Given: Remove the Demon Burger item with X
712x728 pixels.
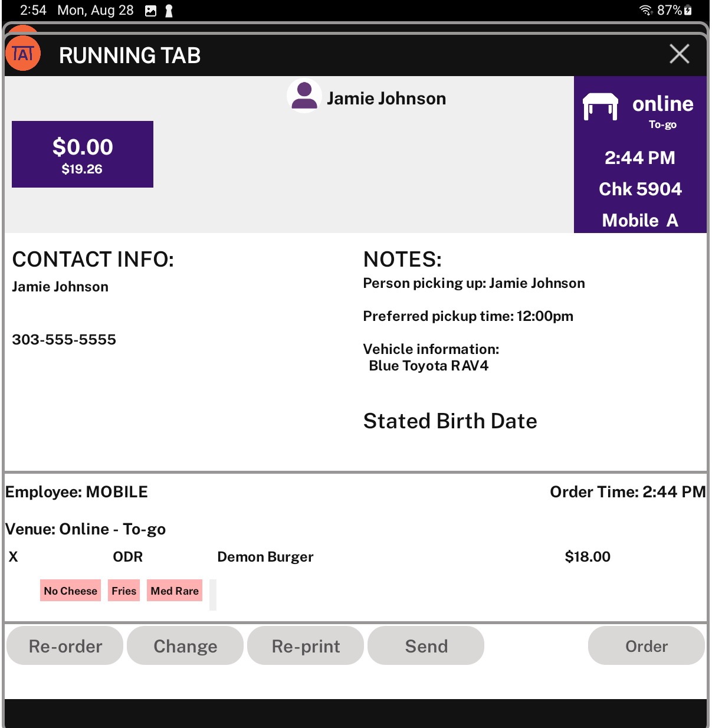Looking at the screenshot, I should (14, 556).
